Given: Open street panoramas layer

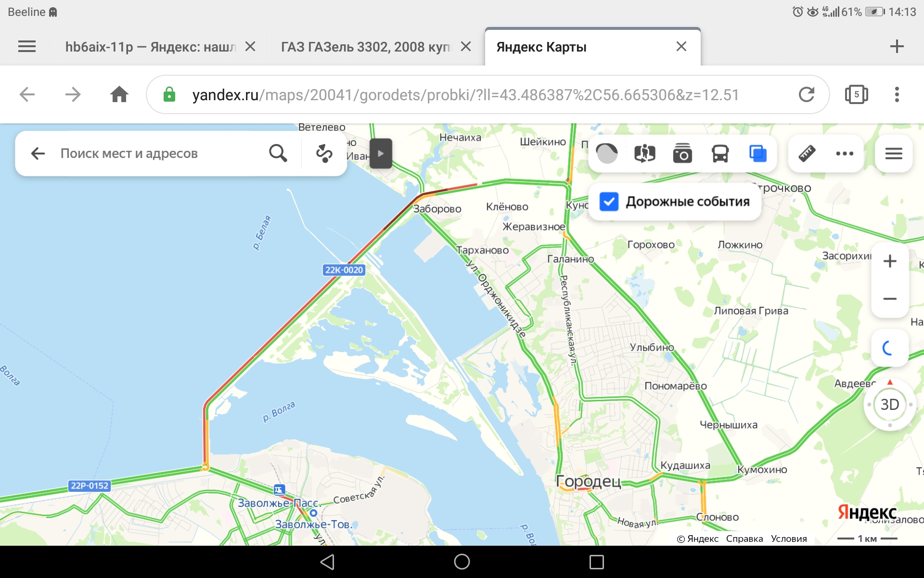Looking at the screenshot, I should point(645,154).
